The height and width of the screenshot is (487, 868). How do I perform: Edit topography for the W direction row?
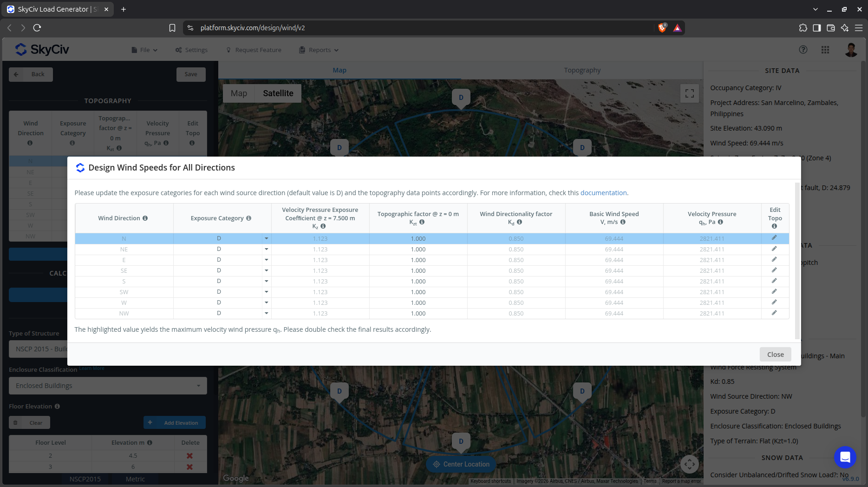(774, 302)
